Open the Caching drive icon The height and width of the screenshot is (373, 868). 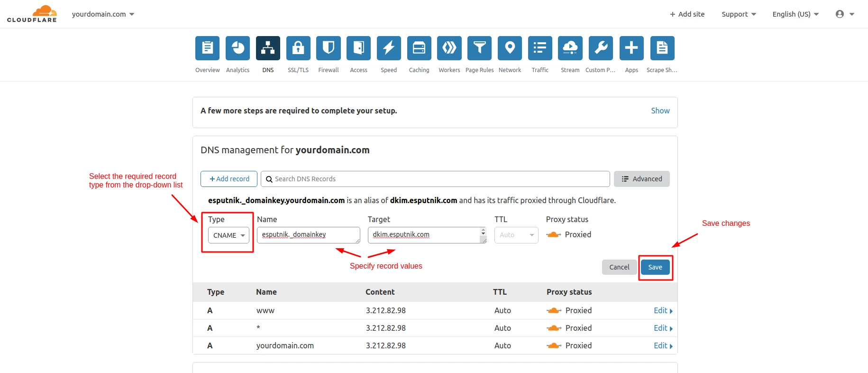click(419, 48)
